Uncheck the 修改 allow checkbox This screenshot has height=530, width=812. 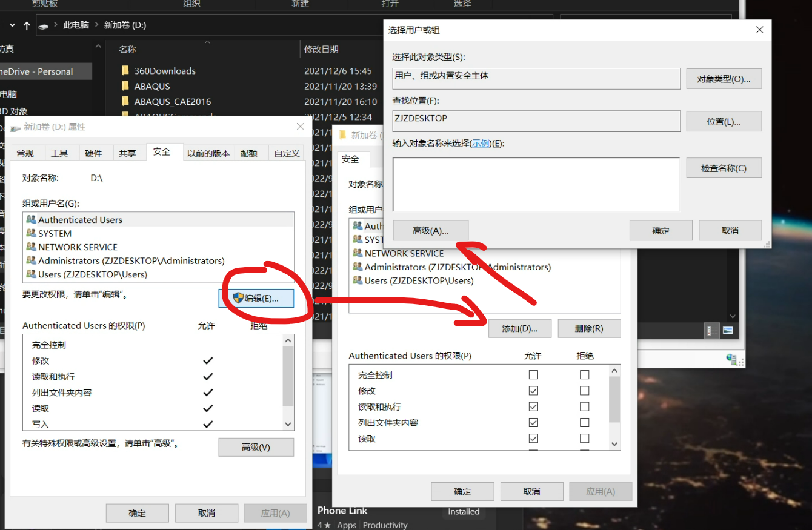click(x=533, y=391)
